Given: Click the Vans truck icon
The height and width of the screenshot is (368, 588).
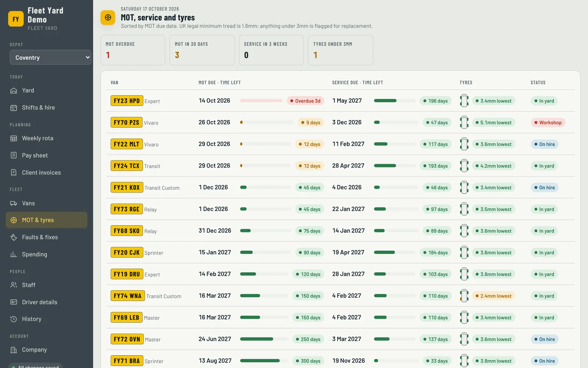Looking at the screenshot, I should 14,203.
